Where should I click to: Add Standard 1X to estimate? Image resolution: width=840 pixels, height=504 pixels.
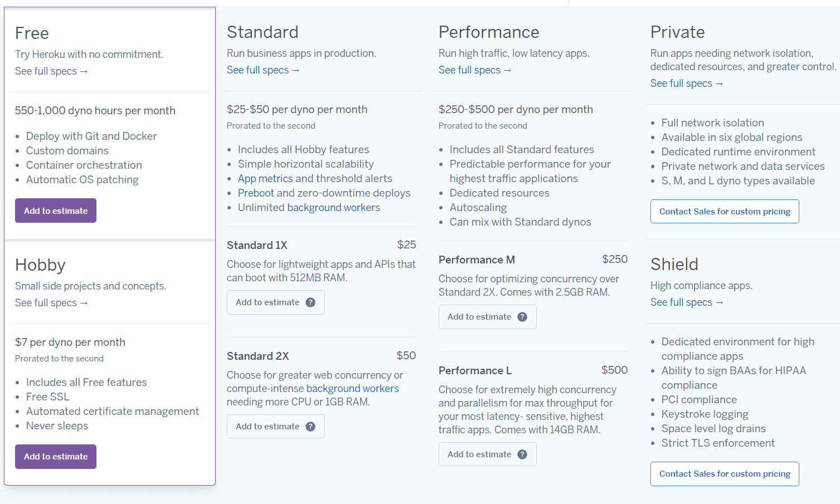[x=268, y=302]
